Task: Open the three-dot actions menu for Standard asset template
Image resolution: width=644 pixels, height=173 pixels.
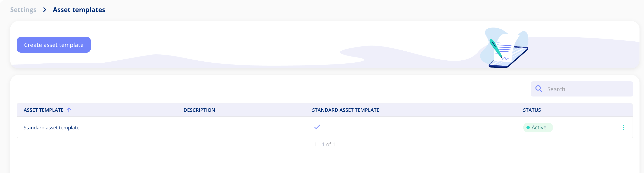Action: coord(624,127)
